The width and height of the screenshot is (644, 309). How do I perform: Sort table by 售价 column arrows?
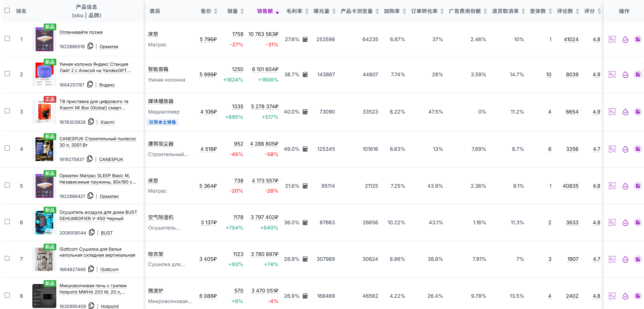click(216, 11)
